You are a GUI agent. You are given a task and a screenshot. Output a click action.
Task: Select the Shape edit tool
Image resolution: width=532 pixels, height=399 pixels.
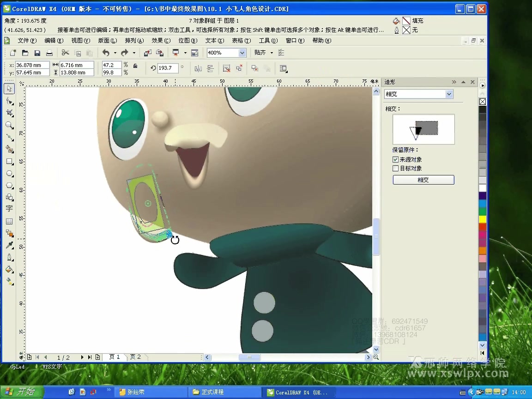(x=10, y=101)
